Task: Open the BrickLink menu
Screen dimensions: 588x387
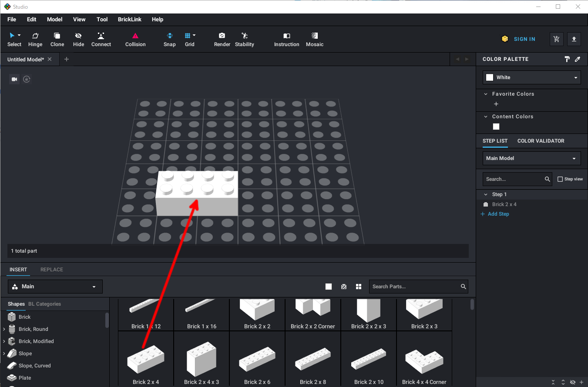Action: click(129, 20)
